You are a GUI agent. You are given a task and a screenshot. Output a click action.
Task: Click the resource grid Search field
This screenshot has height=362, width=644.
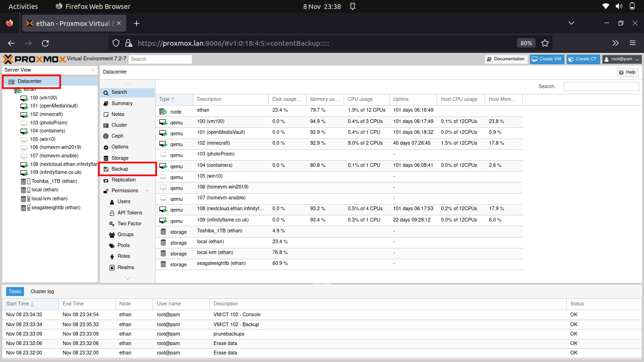click(x=601, y=86)
